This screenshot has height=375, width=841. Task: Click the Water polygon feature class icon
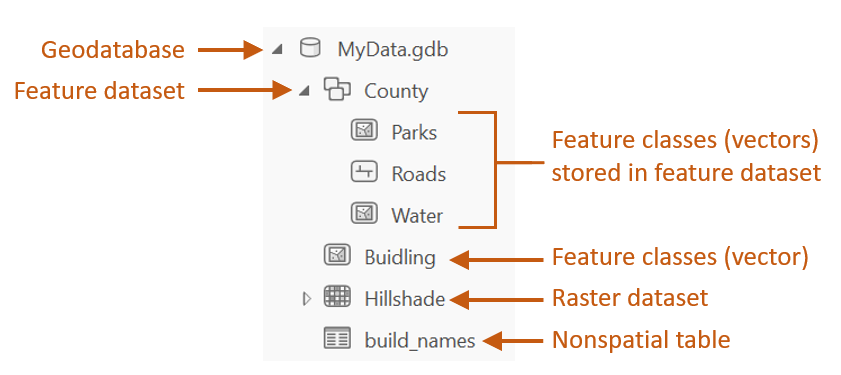point(364,214)
